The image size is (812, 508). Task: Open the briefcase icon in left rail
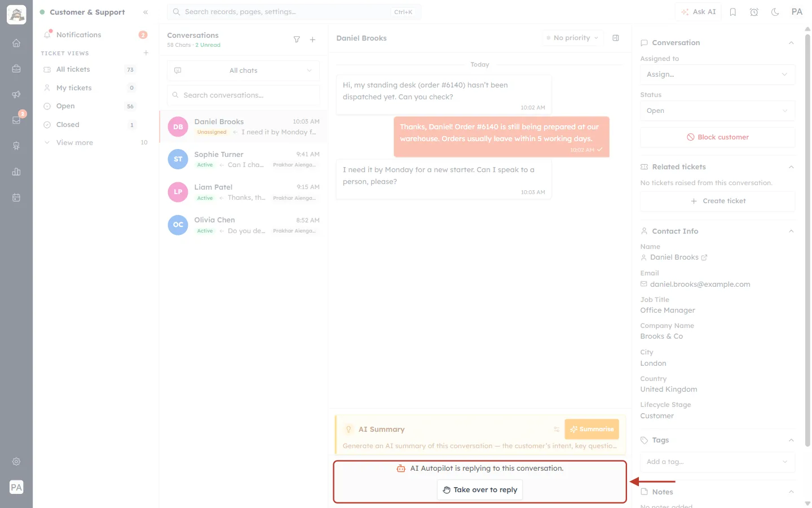16,69
